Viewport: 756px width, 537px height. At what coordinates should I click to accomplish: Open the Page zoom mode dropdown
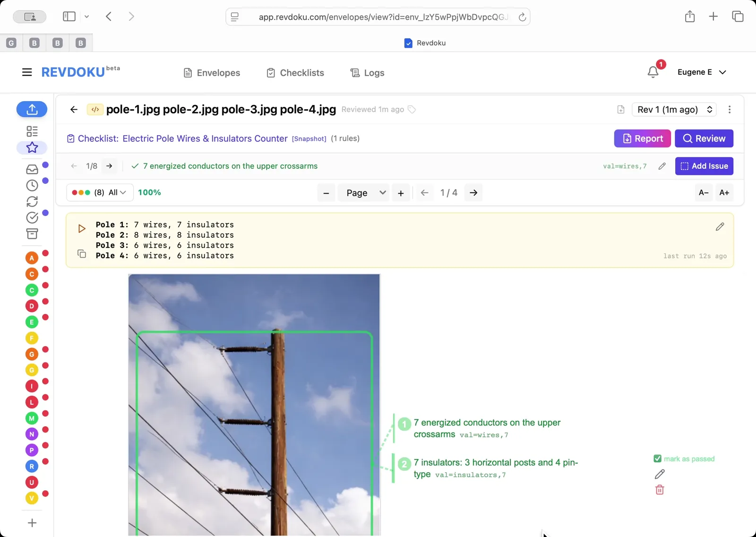pyautogui.click(x=363, y=192)
